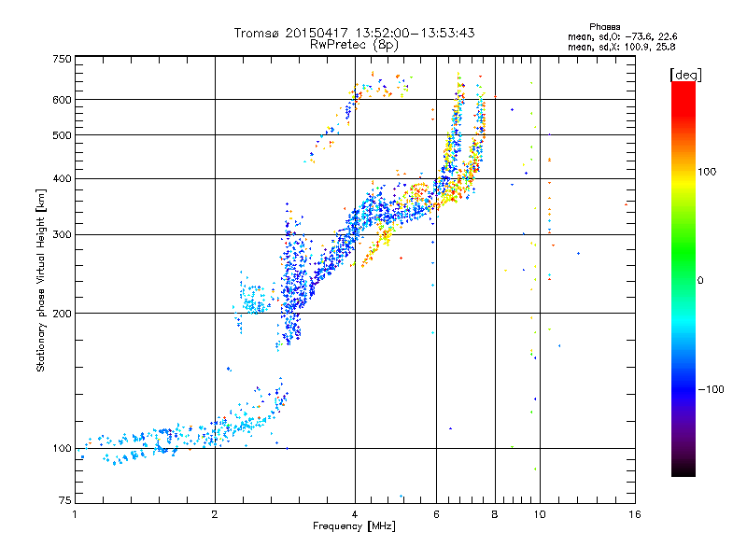
Task: Click the '[deg]' colorbar unit label
Action: (685, 75)
